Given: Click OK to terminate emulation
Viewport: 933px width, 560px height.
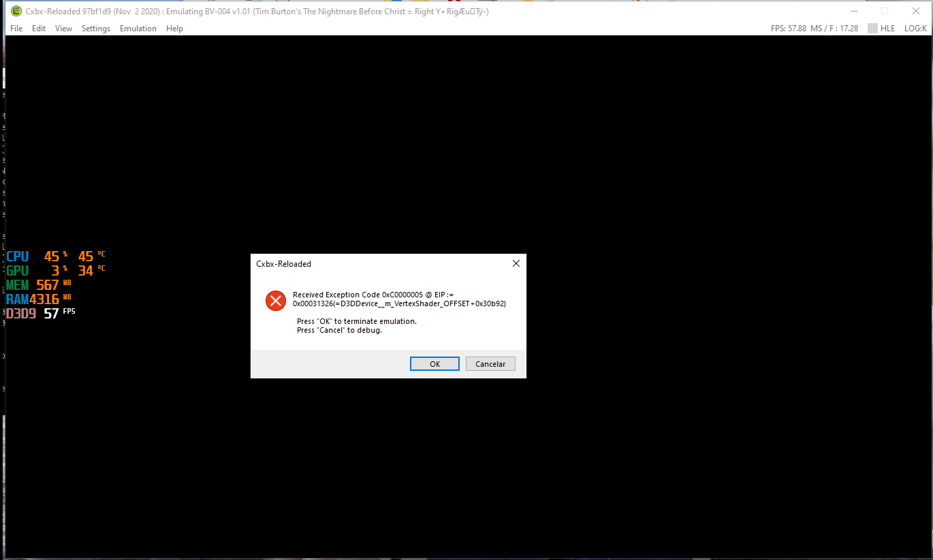Looking at the screenshot, I should 434,364.
